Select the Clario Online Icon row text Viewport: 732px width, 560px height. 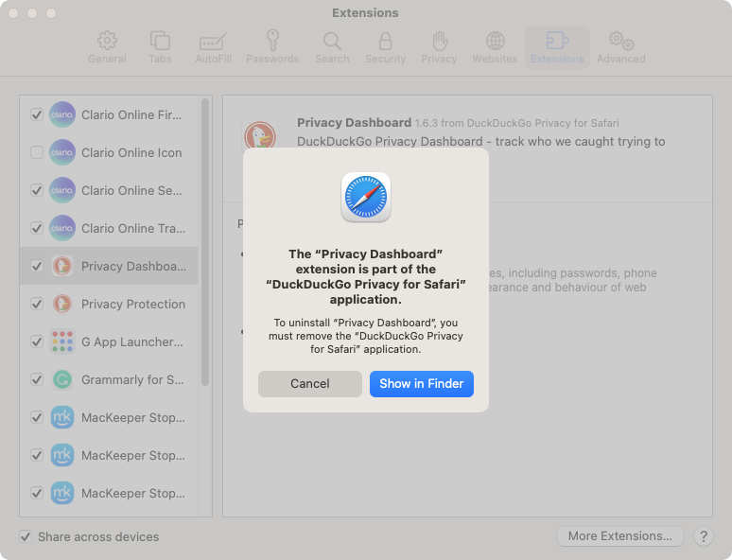tap(131, 152)
